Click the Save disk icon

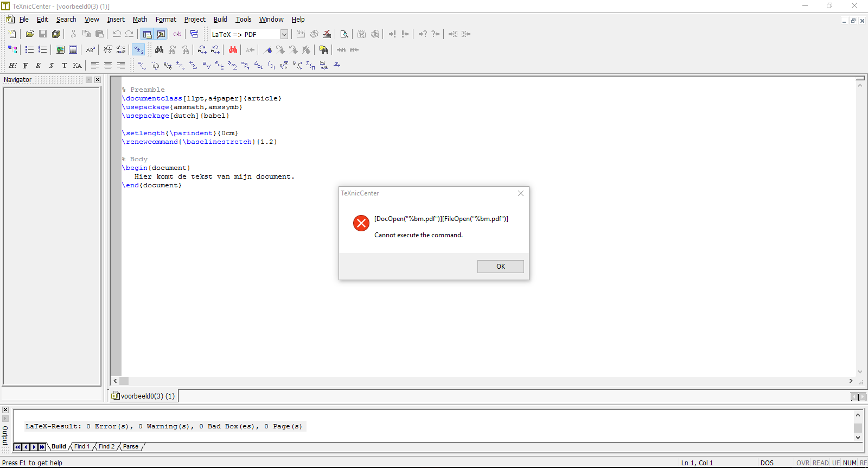(43, 34)
